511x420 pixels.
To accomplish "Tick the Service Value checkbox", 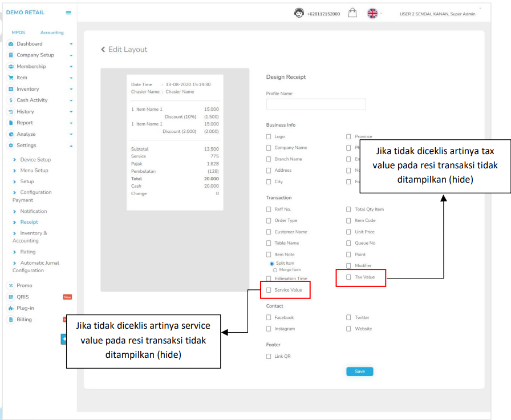I will (269, 290).
